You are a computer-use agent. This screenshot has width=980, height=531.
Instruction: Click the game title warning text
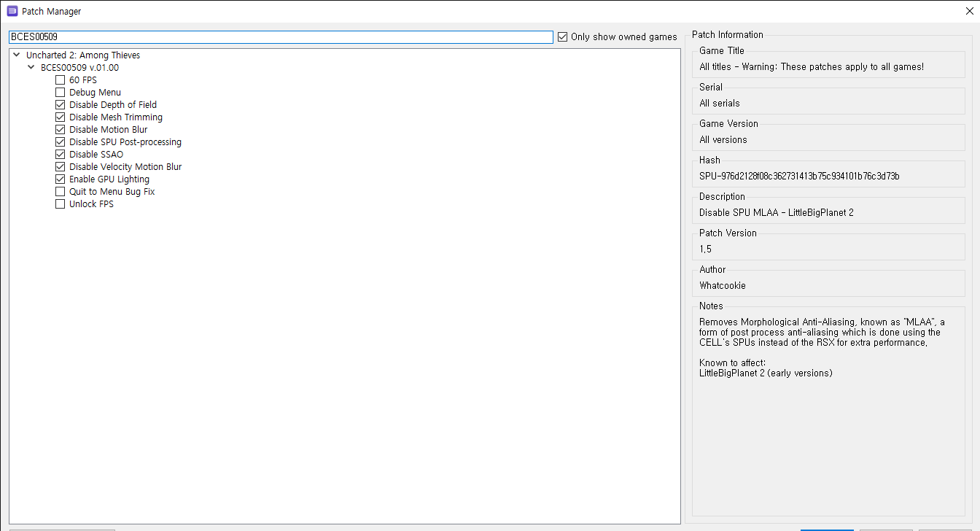[x=812, y=67]
